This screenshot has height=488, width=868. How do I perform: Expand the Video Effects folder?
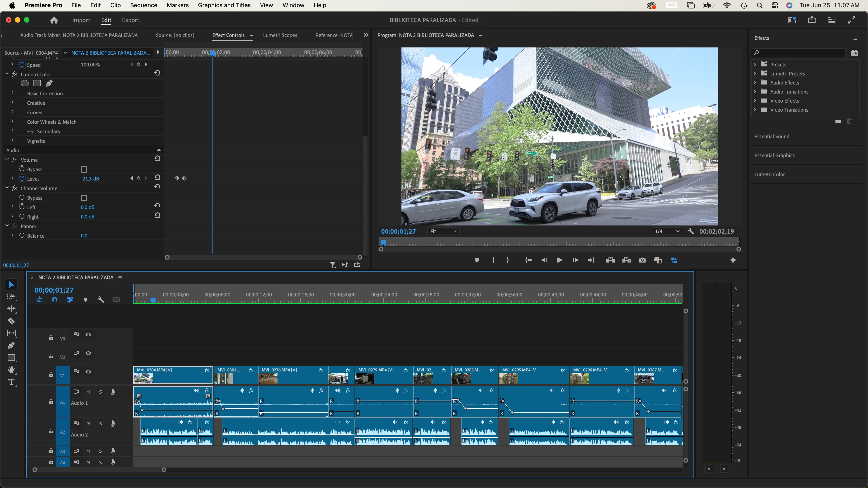coord(755,101)
